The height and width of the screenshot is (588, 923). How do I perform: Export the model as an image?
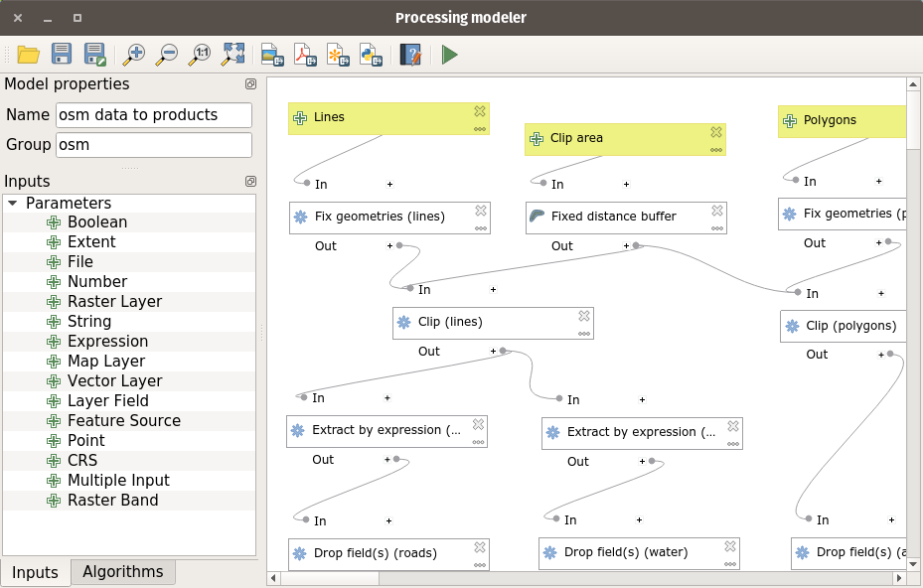272,55
